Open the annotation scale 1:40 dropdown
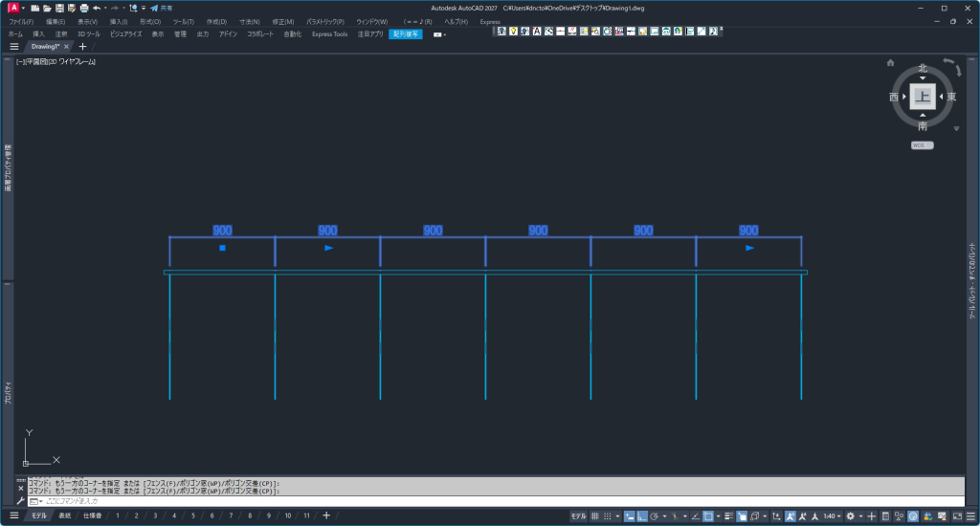The image size is (980, 526). pyautogui.click(x=832, y=516)
